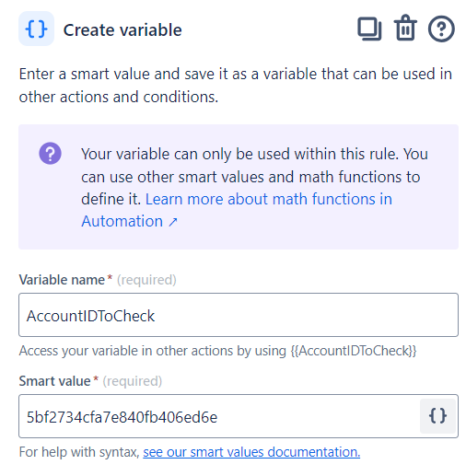Click the Enter a smart value description
Viewport: 466px width, 476px height.
point(236,86)
